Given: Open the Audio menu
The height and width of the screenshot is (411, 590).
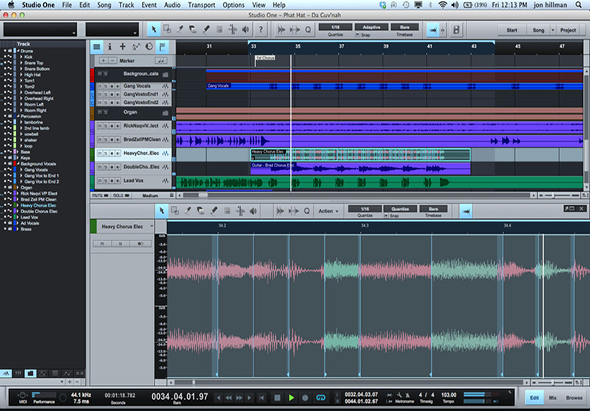Looking at the screenshot, I should [172, 5].
